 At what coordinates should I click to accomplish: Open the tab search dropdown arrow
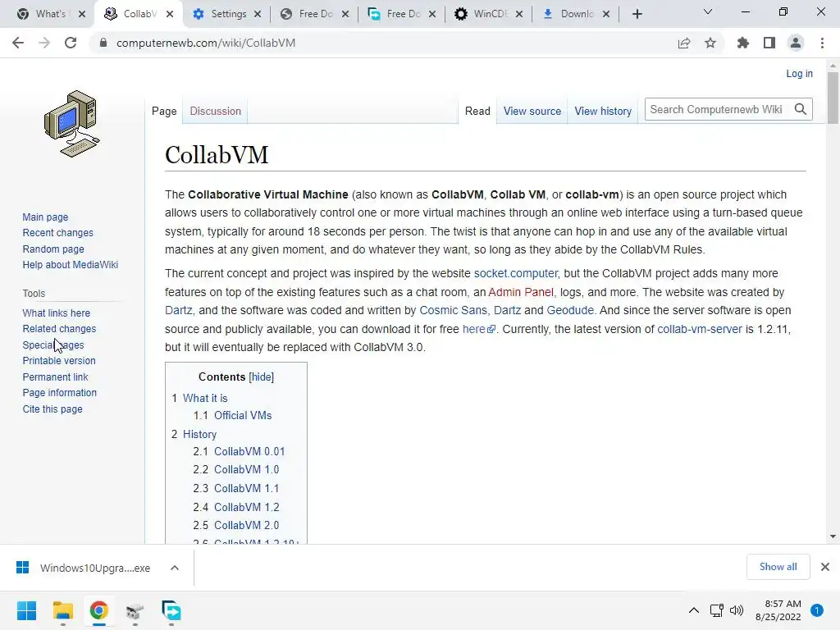[x=708, y=11]
